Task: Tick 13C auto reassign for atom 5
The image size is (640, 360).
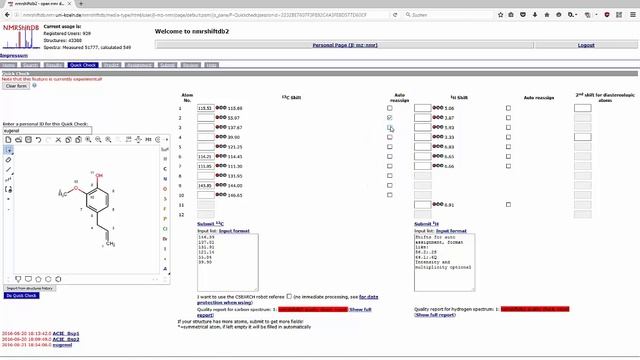Action: [x=389, y=147]
